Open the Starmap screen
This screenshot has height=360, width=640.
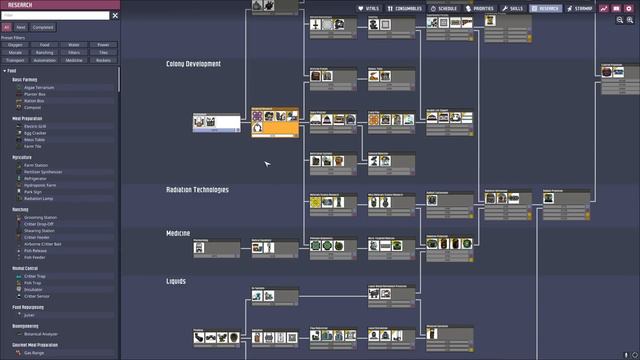pos(580,8)
